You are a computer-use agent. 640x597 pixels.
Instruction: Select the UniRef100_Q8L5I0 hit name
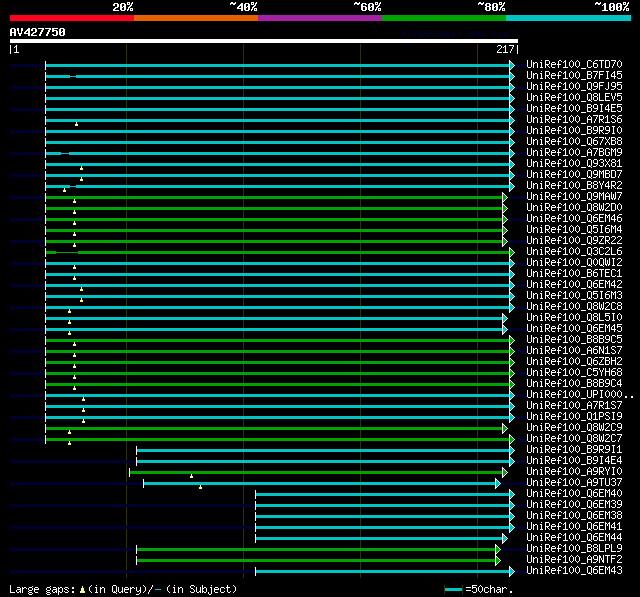(x=574, y=318)
